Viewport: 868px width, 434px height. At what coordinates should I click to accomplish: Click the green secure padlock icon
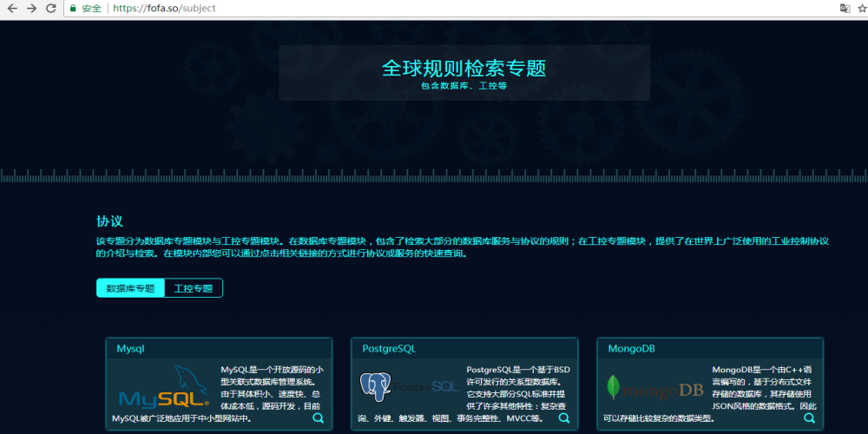pos(73,9)
